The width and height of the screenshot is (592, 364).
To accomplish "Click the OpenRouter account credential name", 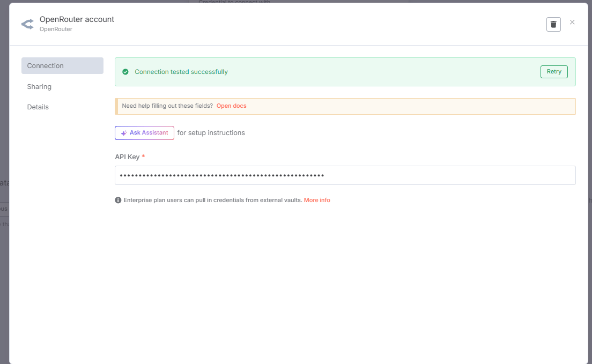I will pyautogui.click(x=77, y=19).
